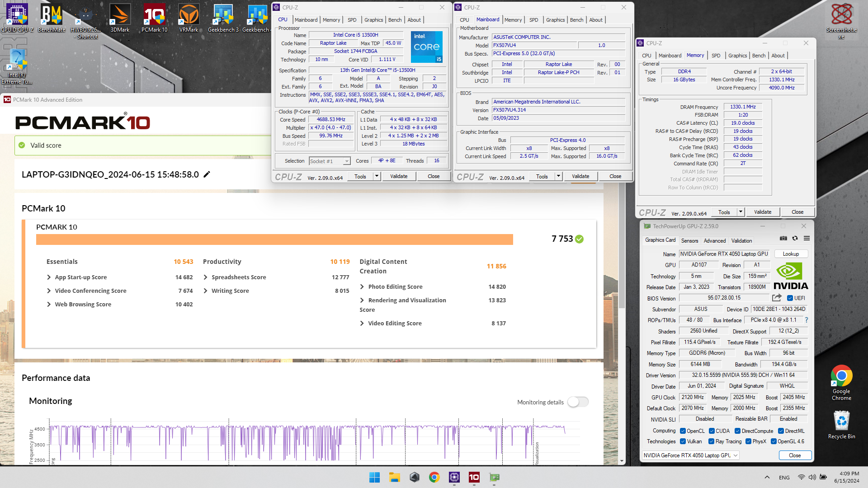868x488 pixels.
Task: Open Mainboard tab in CPU-Z CPU window
Action: [306, 20]
